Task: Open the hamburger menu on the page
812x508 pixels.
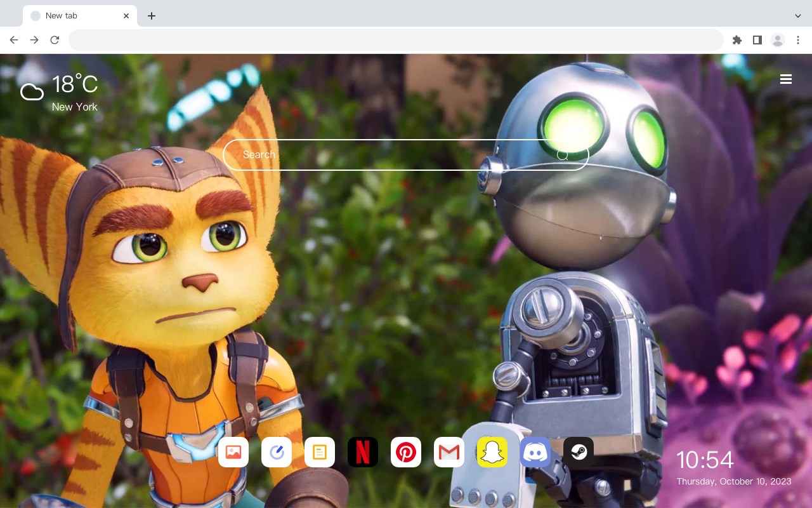Action: (x=786, y=79)
